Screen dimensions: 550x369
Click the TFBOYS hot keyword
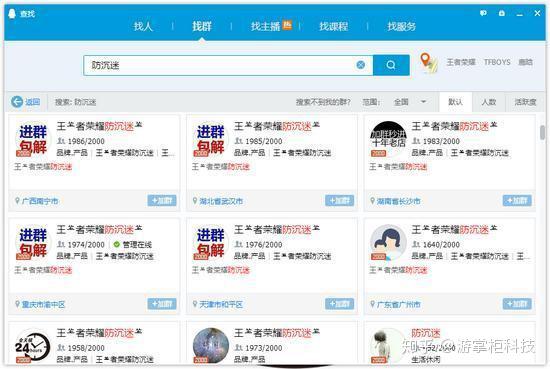(497, 62)
